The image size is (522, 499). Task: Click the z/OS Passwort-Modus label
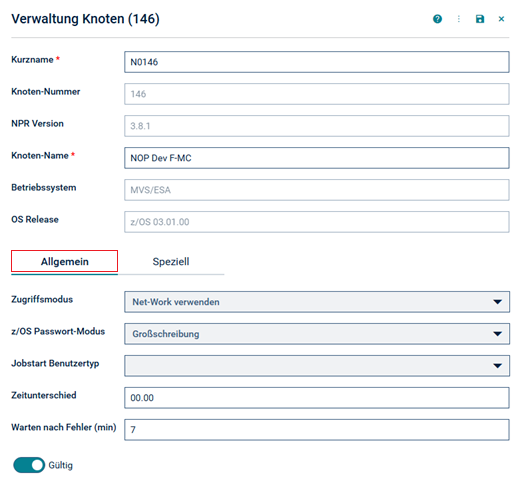click(58, 332)
